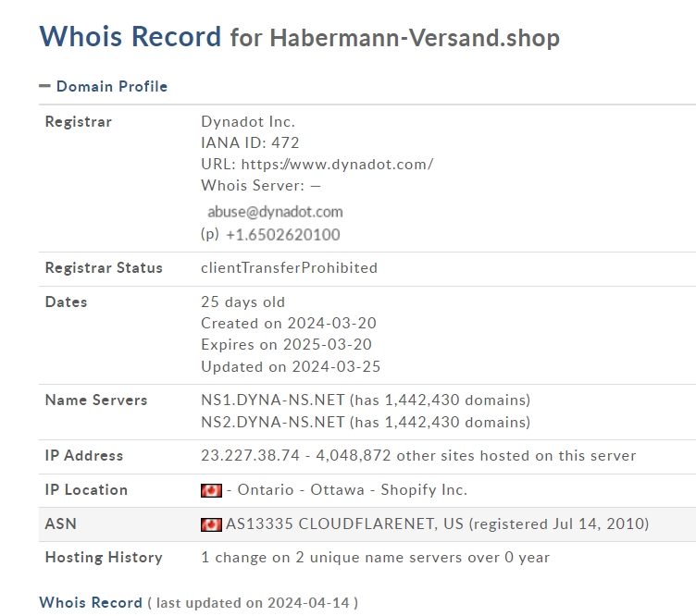Image resolution: width=696 pixels, height=616 pixels.
Task: Open the https://www.dynadot.com/ registrar URL
Action: (x=337, y=165)
